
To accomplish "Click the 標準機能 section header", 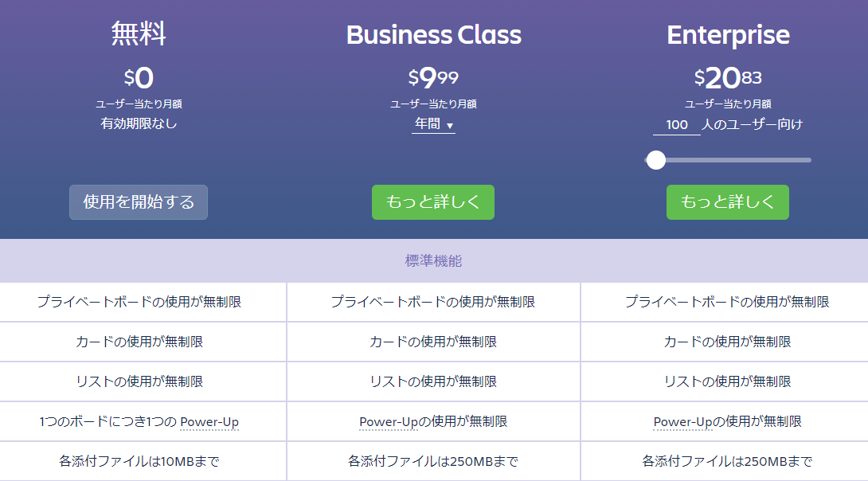I will click(x=433, y=260).
